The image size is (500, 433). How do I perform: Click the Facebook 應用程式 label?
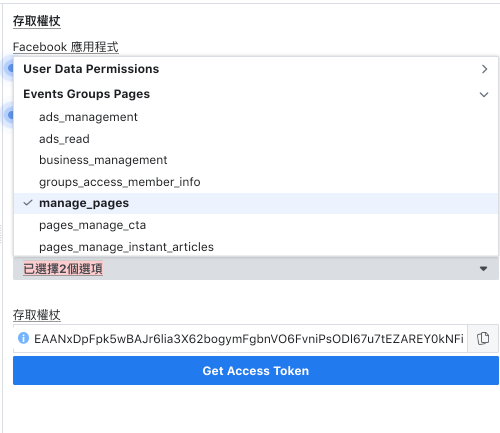(x=66, y=47)
